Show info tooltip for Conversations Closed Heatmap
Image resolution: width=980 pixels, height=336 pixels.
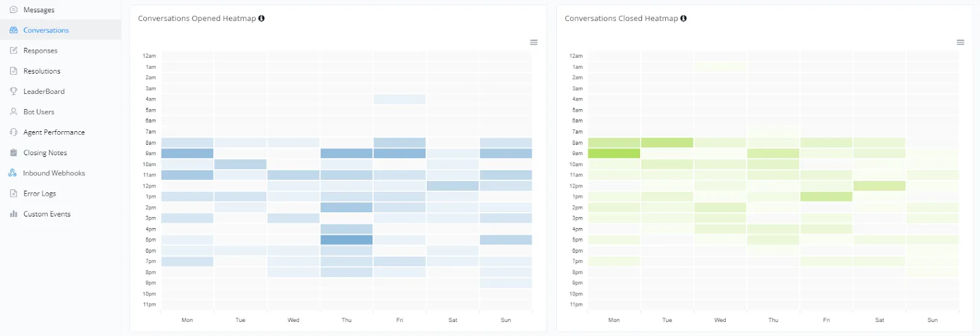(684, 18)
